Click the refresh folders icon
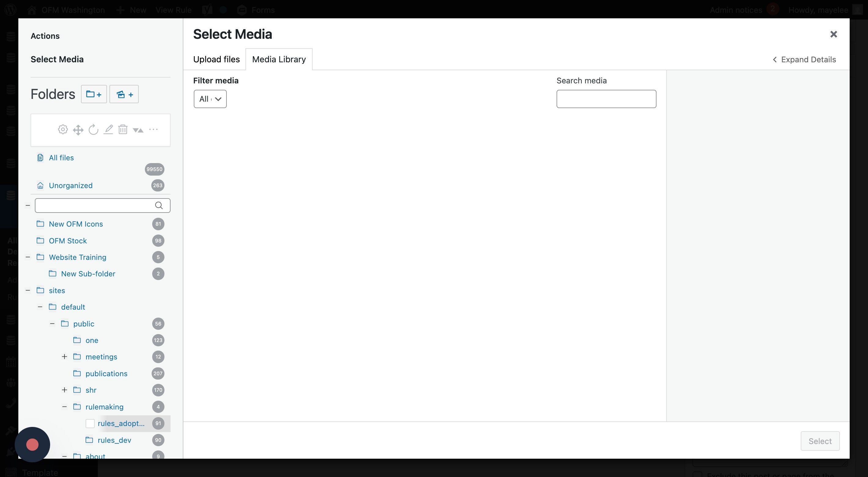Image resolution: width=868 pixels, height=477 pixels. [93, 129]
